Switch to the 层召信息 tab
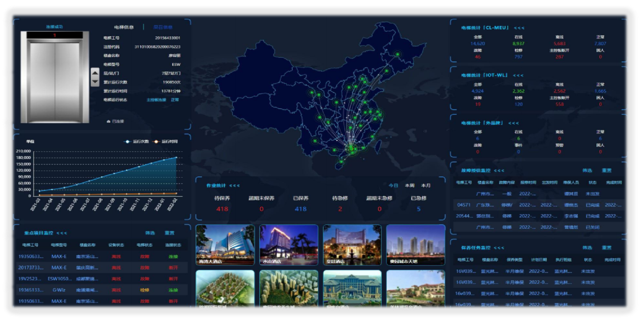This screenshot has height=322, width=644. tap(163, 27)
